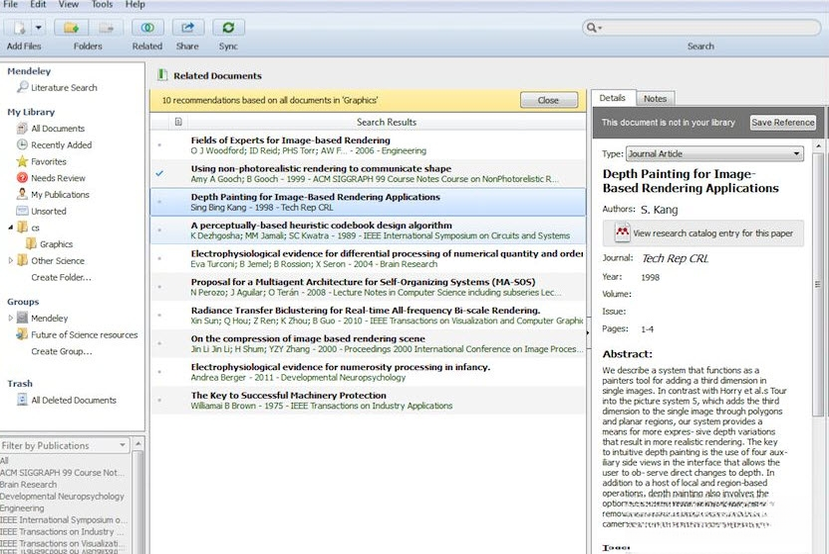Screen dimensions: 829x554
Task: Toggle read dot for perceptually-based heuristic codebook row
Action: (160, 230)
